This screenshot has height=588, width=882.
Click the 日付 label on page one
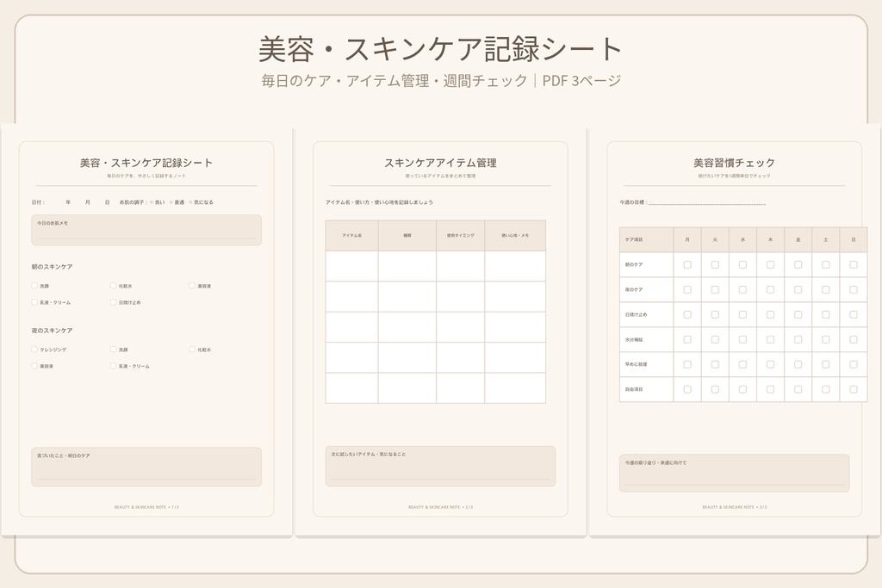tap(38, 202)
